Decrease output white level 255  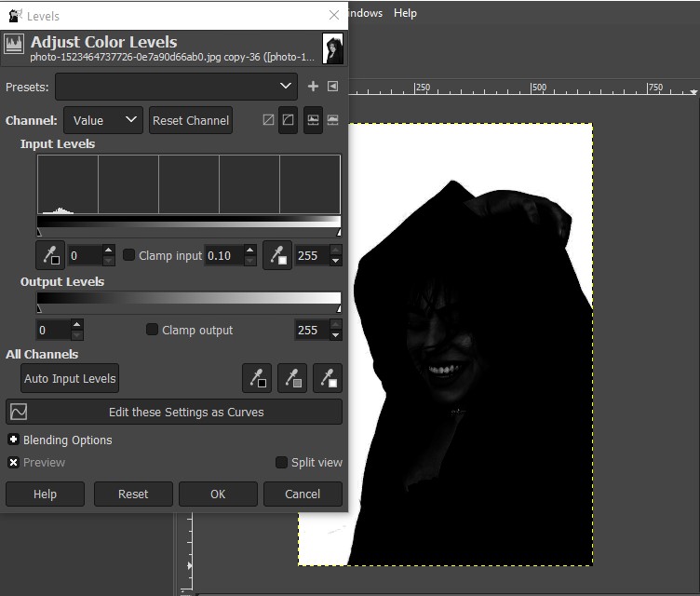(x=336, y=335)
